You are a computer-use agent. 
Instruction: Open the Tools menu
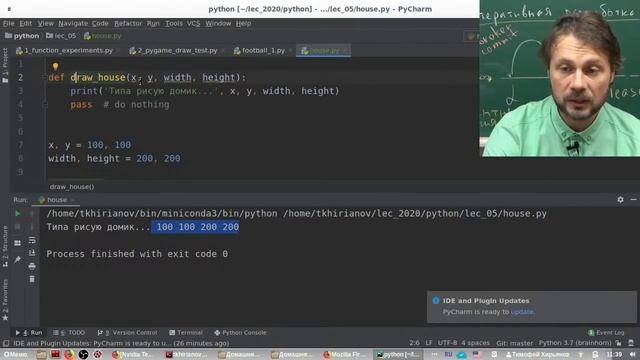tap(173, 23)
